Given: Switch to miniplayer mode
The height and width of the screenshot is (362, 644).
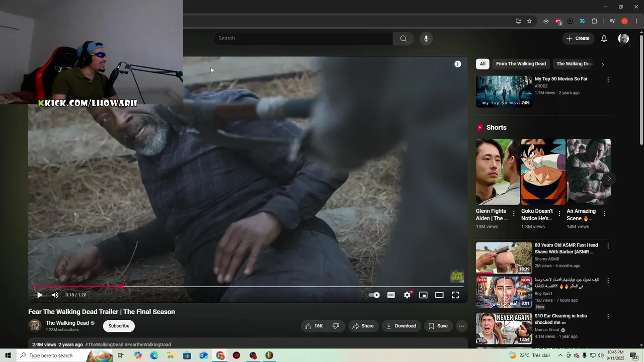Looking at the screenshot, I should point(423,295).
